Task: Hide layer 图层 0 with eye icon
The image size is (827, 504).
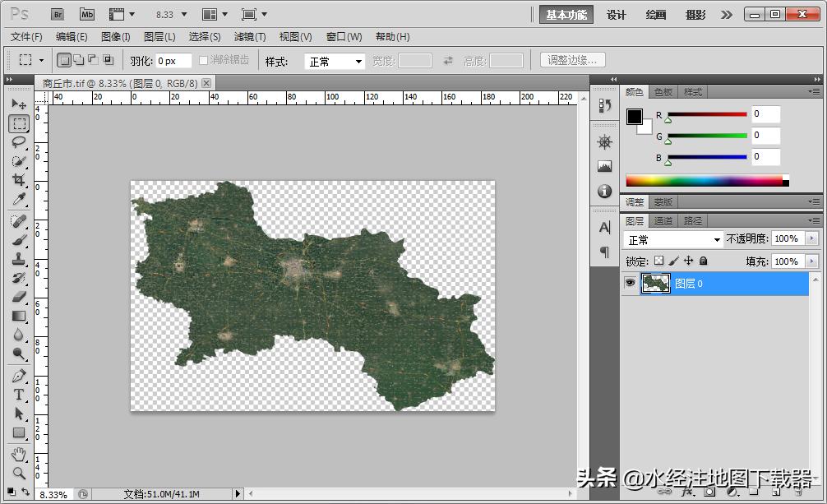Action: point(631,284)
